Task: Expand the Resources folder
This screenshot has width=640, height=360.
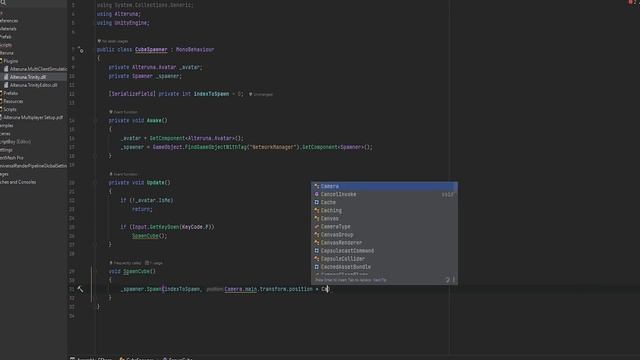Action: (13, 101)
